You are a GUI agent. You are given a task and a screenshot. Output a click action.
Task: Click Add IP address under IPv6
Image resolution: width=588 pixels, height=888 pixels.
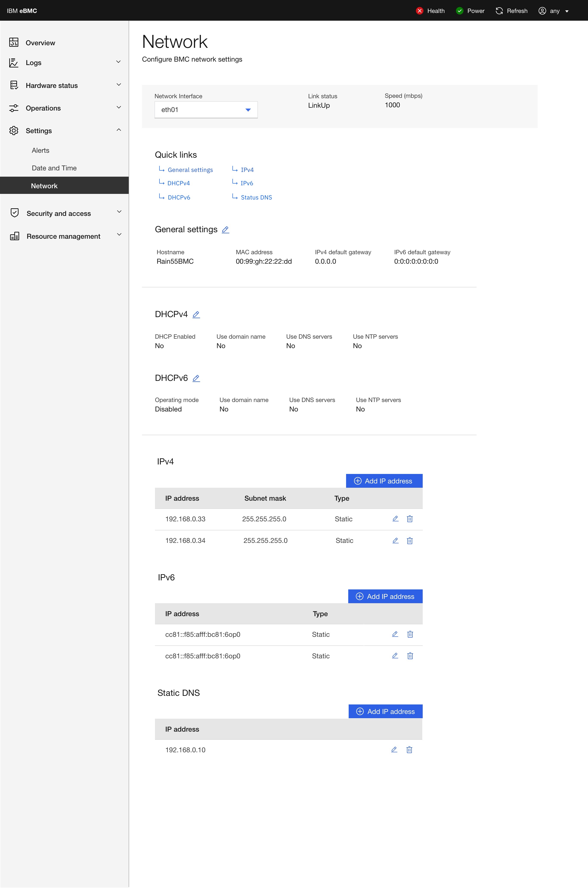[385, 596]
